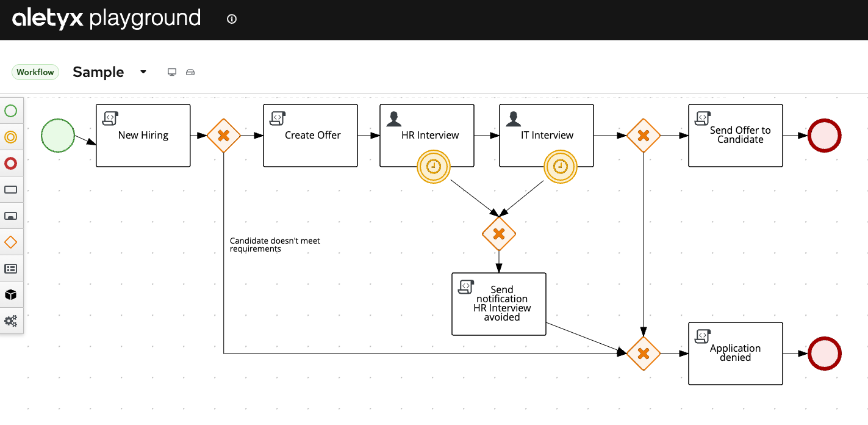Select the Artifacts cube palette icon
Viewport: 868px width, 425px height.
pyautogui.click(x=11, y=295)
